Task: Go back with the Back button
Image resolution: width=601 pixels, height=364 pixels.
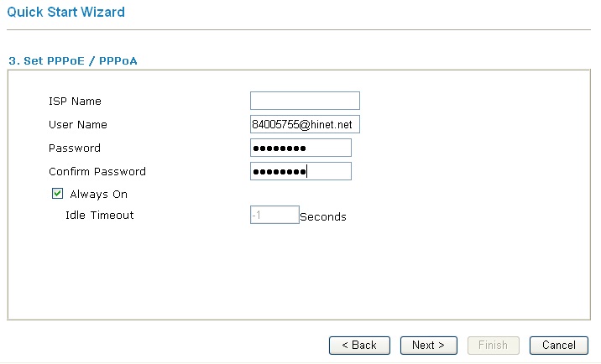Action: (359, 345)
